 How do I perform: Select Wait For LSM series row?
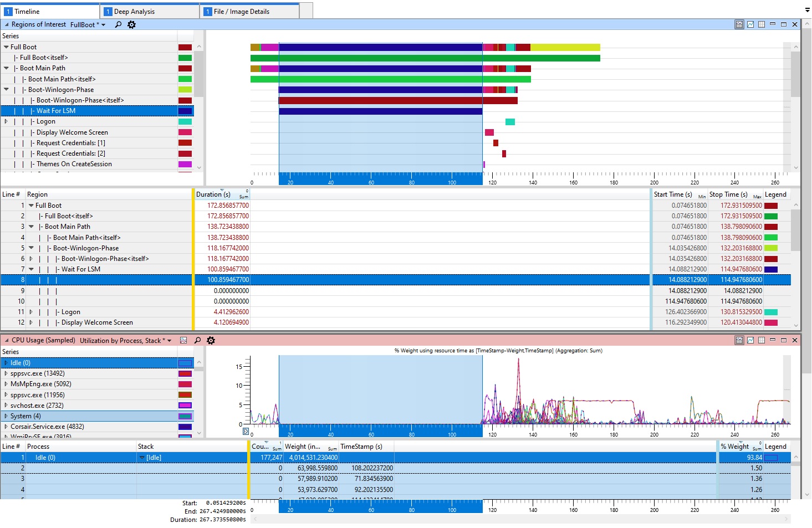pyautogui.click(x=98, y=111)
